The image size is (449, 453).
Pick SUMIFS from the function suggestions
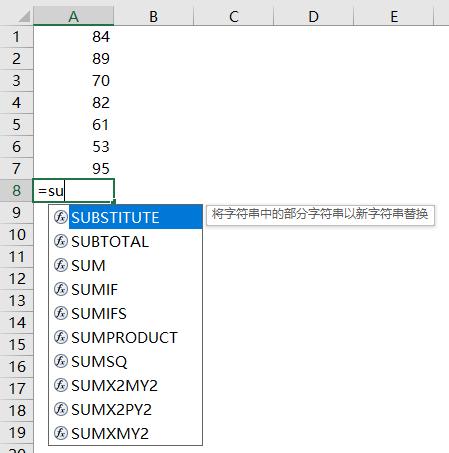click(x=125, y=314)
